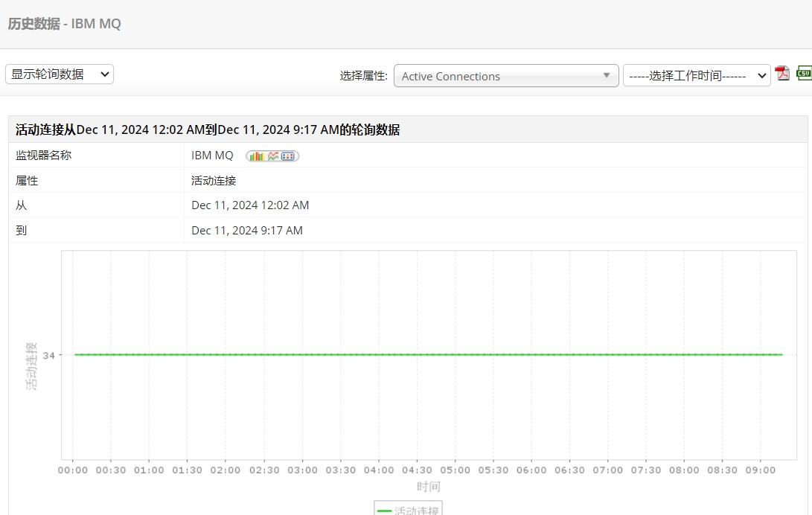Click the 02:00 time axis label

tap(226, 470)
